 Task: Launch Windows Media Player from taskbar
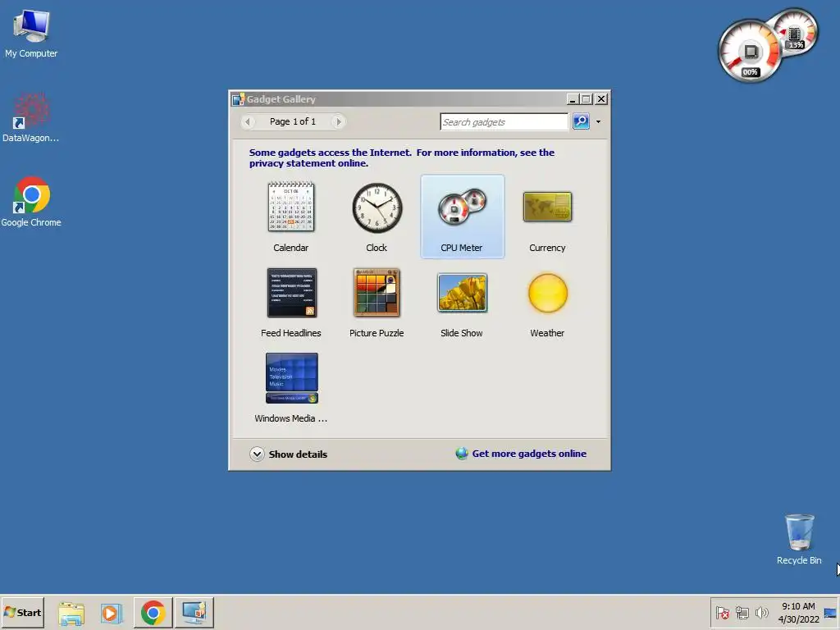pyautogui.click(x=112, y=613)
